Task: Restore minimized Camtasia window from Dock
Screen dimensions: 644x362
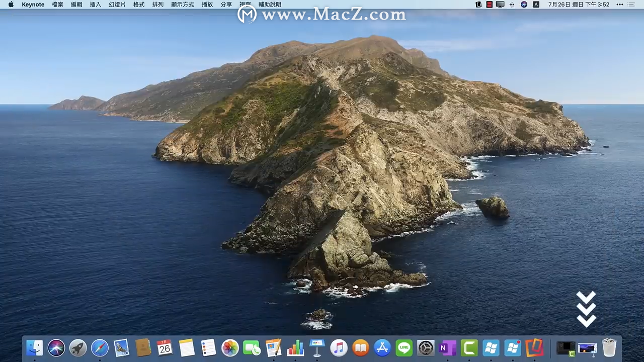Action: pyautogui.click(x=566, y=348)
